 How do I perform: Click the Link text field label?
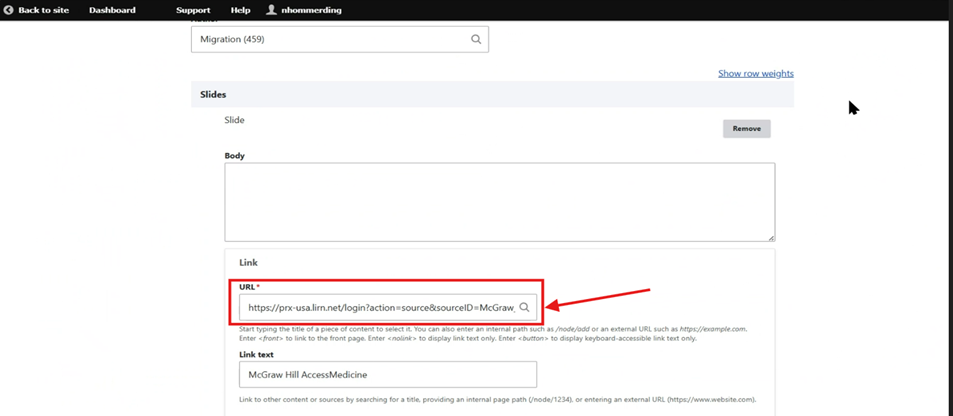pyautogui.click(x=256, y=354)
